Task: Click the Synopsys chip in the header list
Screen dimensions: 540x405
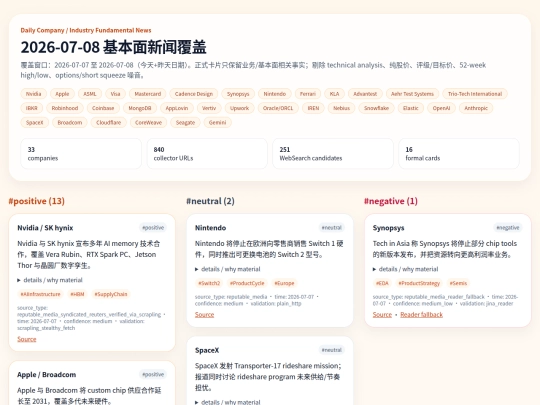Action: 238,94
